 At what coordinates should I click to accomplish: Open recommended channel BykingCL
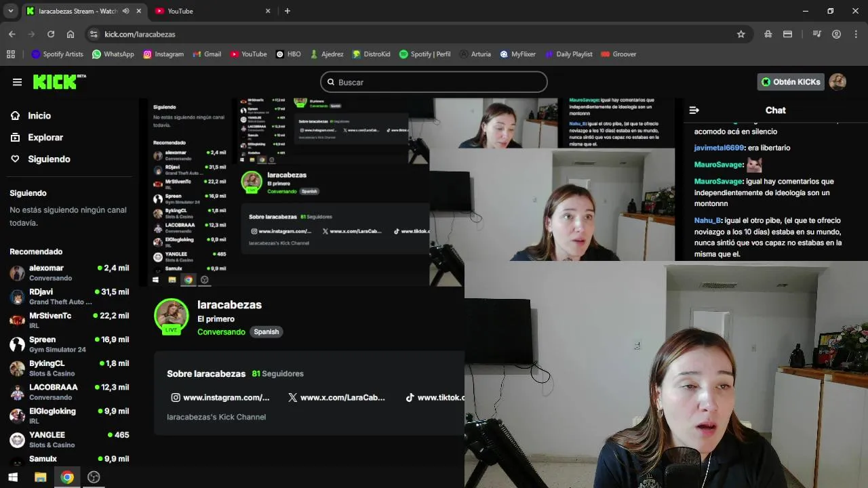pyautogui.click(x=69, y=368)
